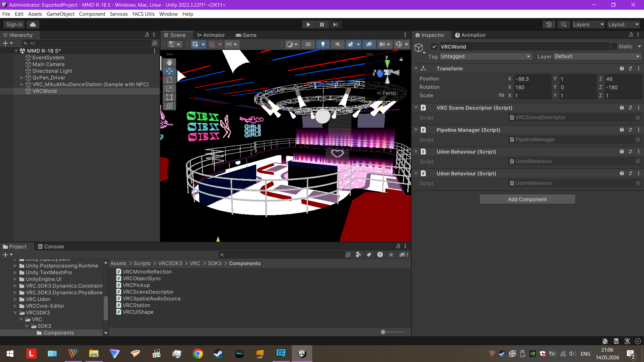Click the Project search field
644x362 pixels.
[x=282, y=255]
